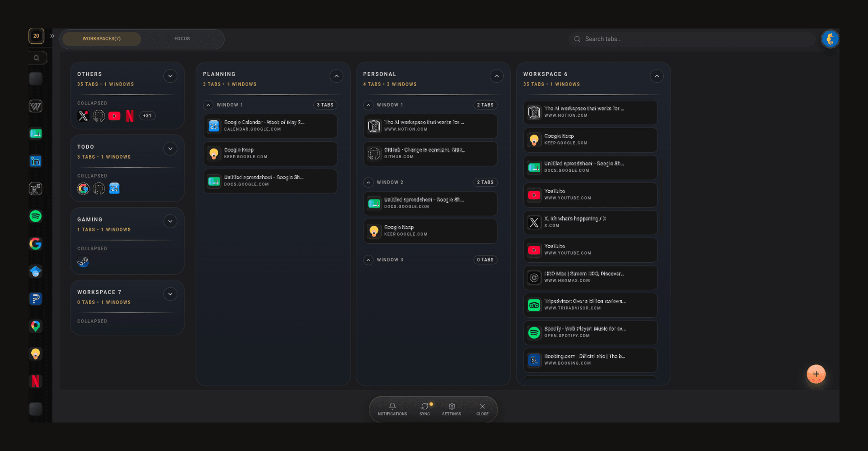
Task: Collapse Window 3 in the Personal workspace
Action: 368,260
